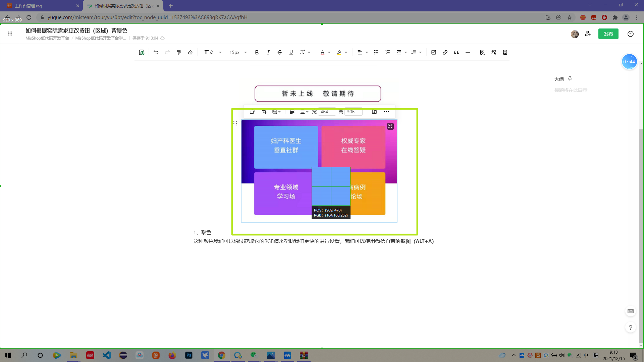Open the font color picker arrow

click(x=329, y=52)
